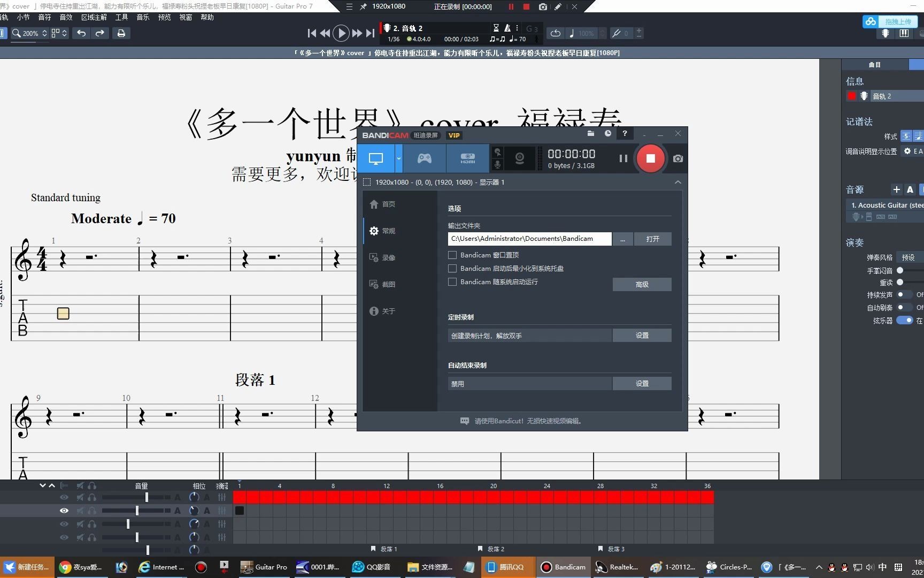Screen dimensions: 924x578
Task: Click the Bandicam webcam overlay icon
Action: pos(519,158)
